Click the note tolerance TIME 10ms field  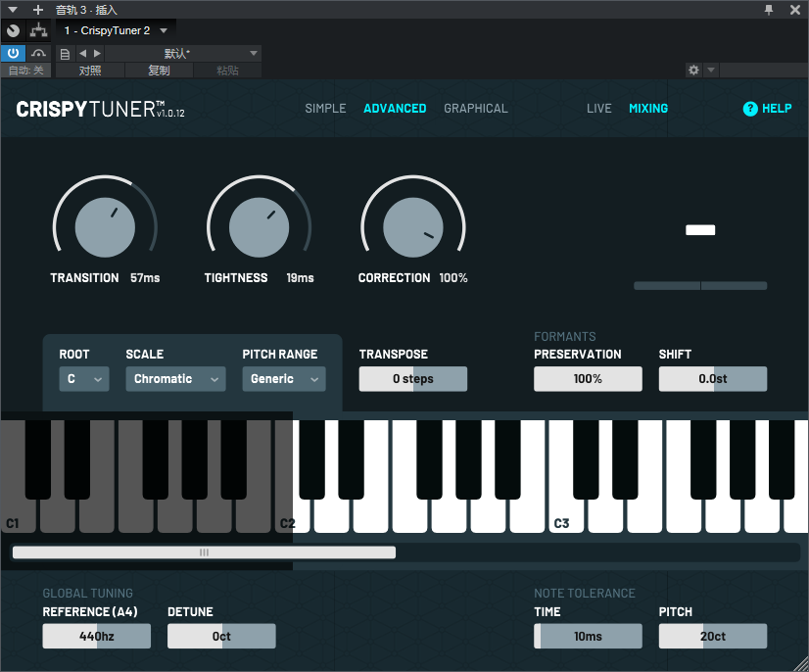[x=589, y=636]
